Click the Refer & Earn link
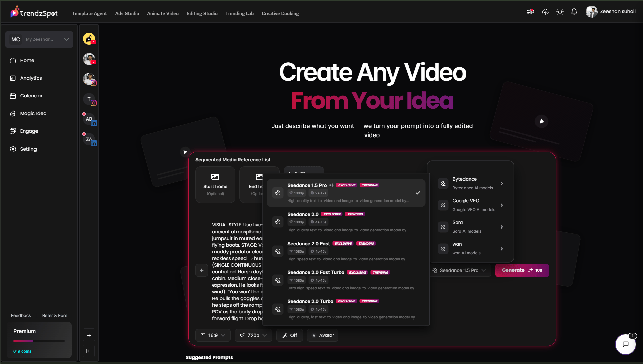 tap(55, 315)
